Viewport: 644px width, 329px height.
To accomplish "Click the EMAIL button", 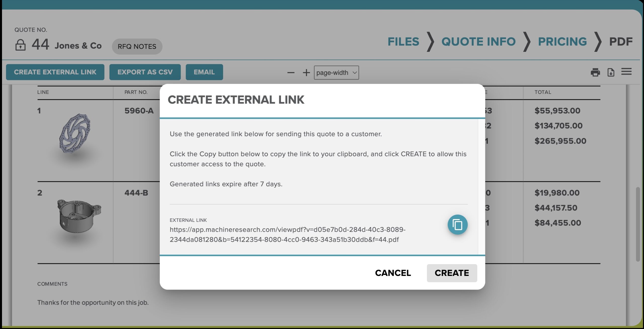I will click(204, 72).
